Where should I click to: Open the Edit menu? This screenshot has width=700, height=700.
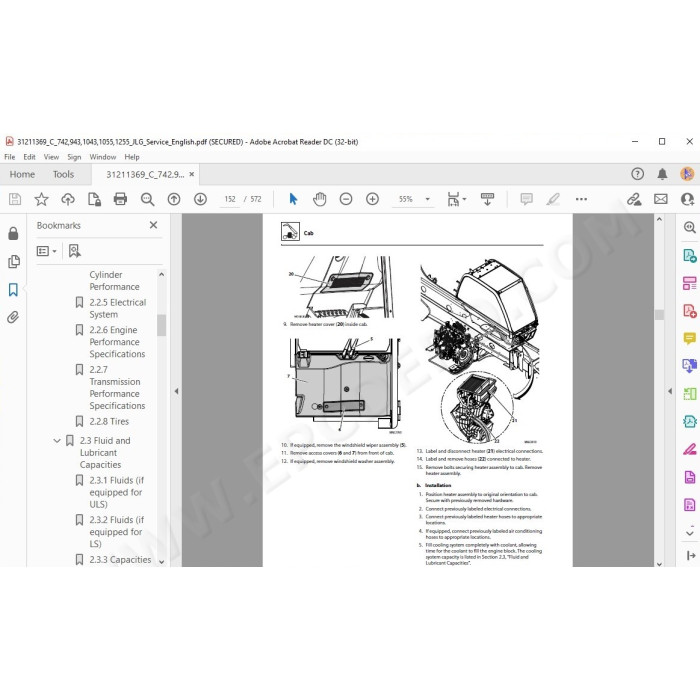pyautogui.click(x=29, y=157)
